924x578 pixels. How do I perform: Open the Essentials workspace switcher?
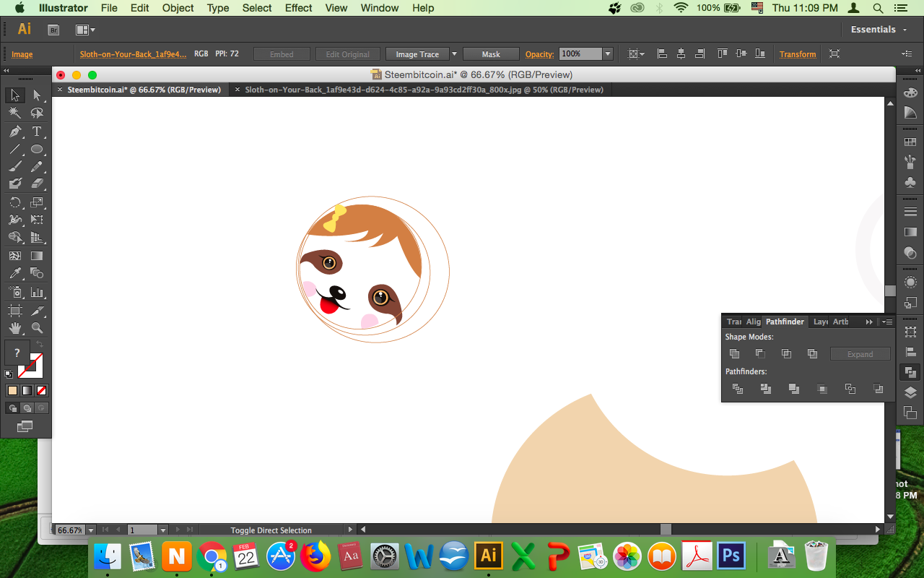point(878,30)
